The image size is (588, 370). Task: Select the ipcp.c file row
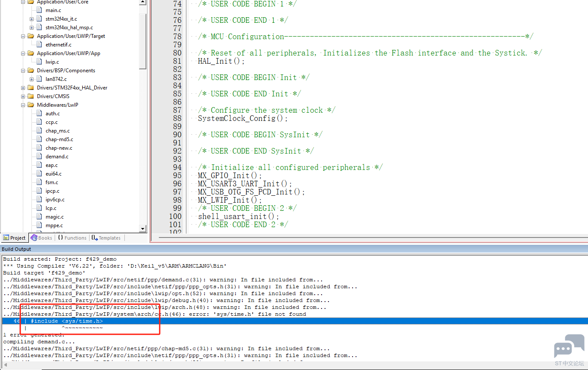(53, 191)
